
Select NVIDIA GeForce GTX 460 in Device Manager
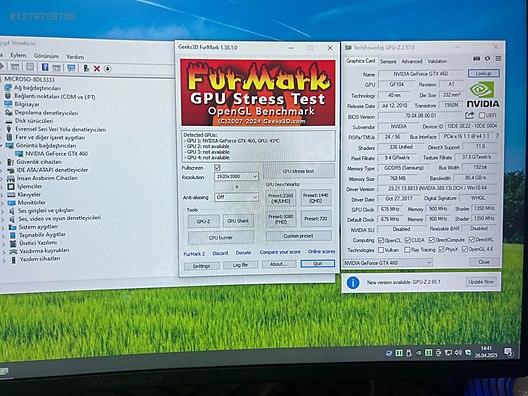tap(57, 154)
